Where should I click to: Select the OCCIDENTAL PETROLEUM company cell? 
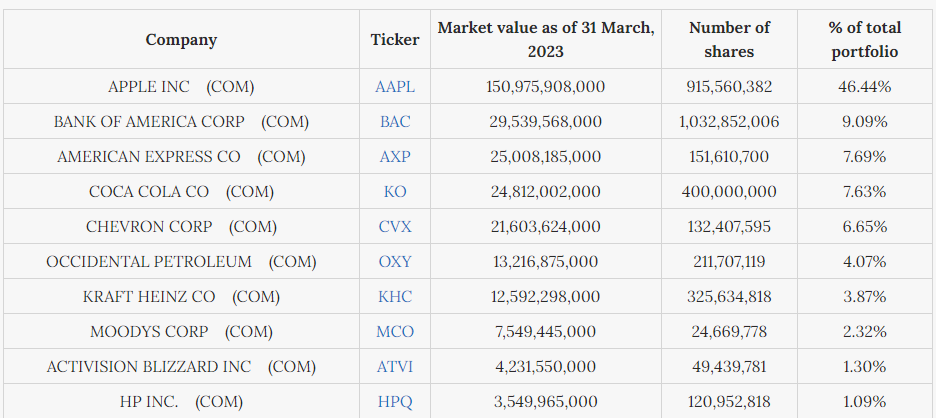(x=181, y=262)
